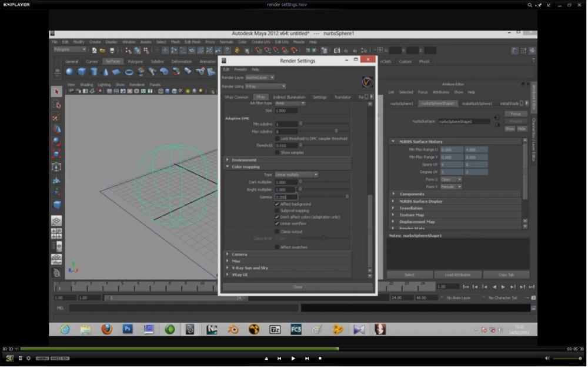
Task: Open the Render Using dropdown
Action: (x=265, y=86)
